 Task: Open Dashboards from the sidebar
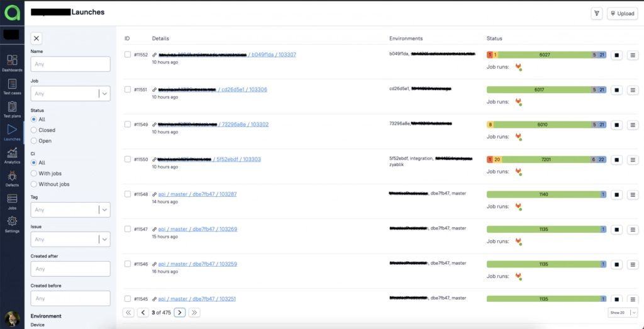12,62
